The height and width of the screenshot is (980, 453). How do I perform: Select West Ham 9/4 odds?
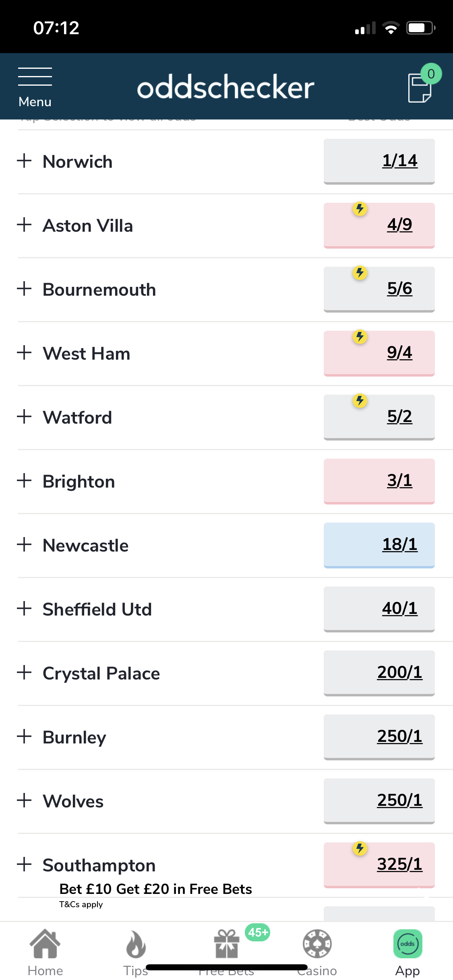pyautogui.click(x=379, y=353)
